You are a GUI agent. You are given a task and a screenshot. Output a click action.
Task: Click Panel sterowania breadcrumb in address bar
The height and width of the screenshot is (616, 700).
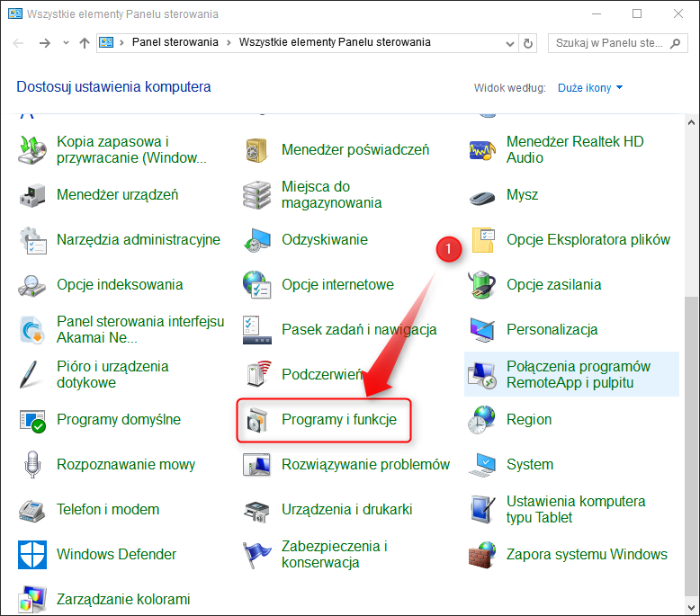[176, 42]
